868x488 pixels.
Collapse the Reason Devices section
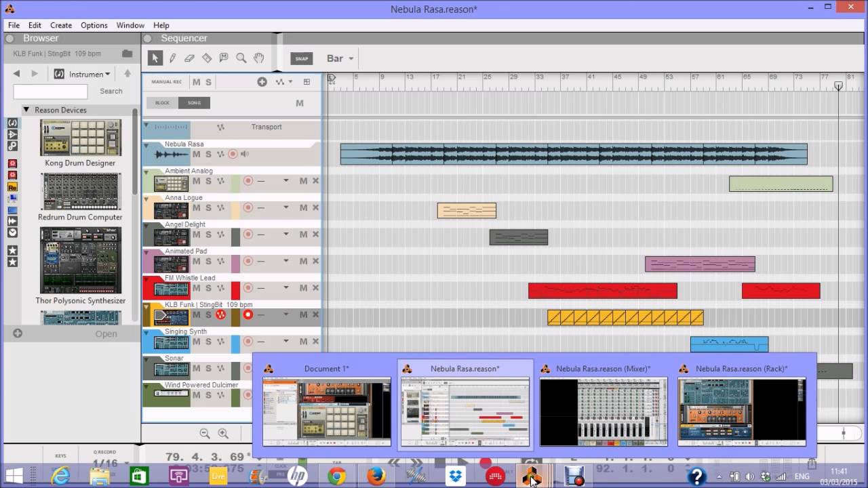click(26, 110)
